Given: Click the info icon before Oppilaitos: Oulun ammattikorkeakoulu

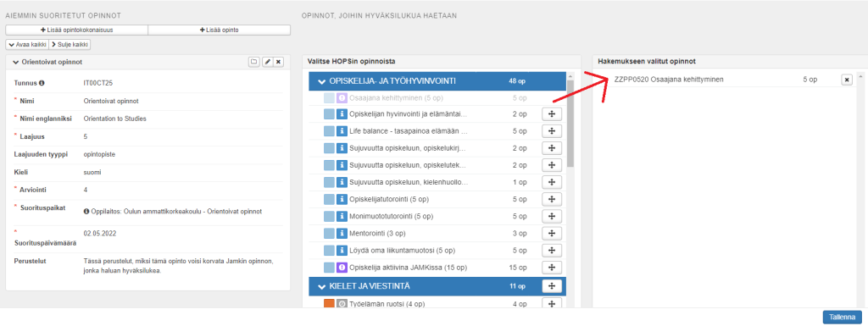Looking at the screenshot, I should [86, 211].
